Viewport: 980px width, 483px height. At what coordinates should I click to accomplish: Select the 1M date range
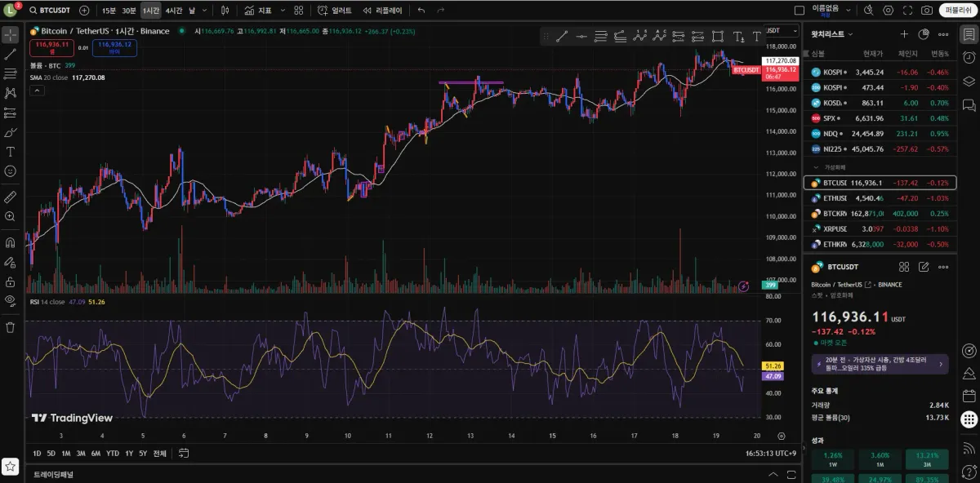click(66, 454)
